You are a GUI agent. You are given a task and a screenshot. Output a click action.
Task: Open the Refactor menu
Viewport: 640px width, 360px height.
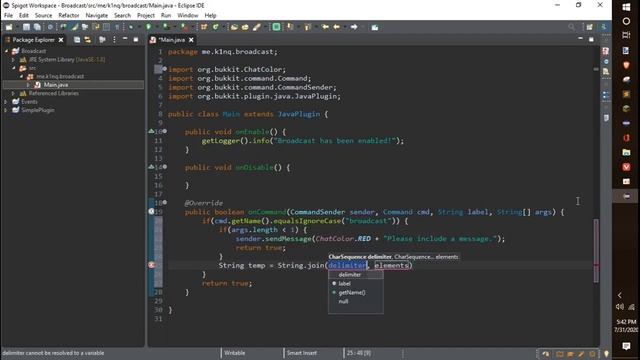[x=69, y=16]
